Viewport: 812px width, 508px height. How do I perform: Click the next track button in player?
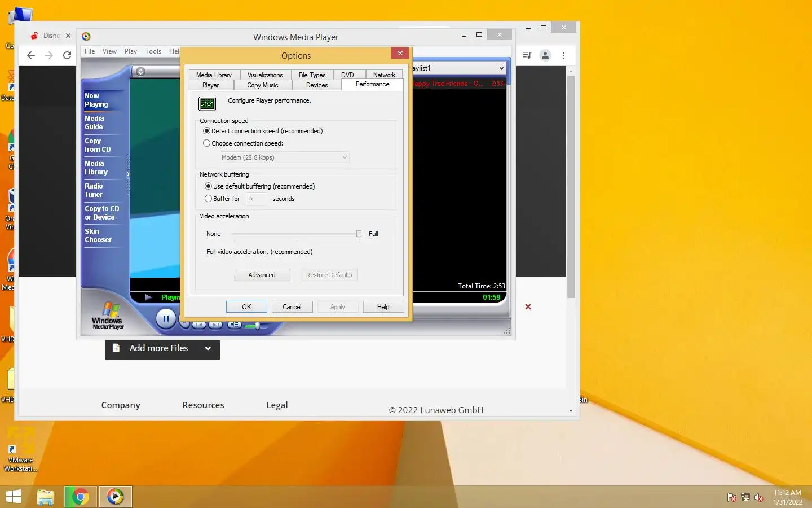coord(215,325)
